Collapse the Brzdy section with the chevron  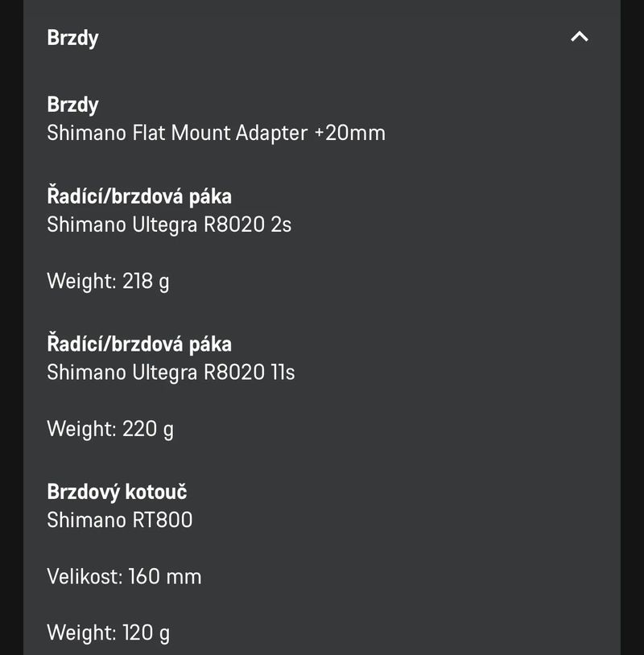pyautogui.click(x=579, y=37)
